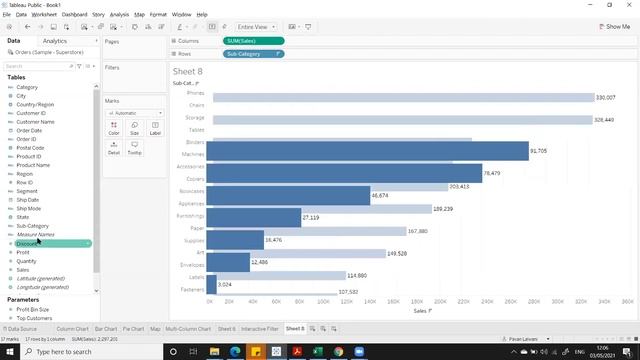This screenshot has width=640, height=360.
Task: Open the Discount field dropdown arrow
Action: 88,244
